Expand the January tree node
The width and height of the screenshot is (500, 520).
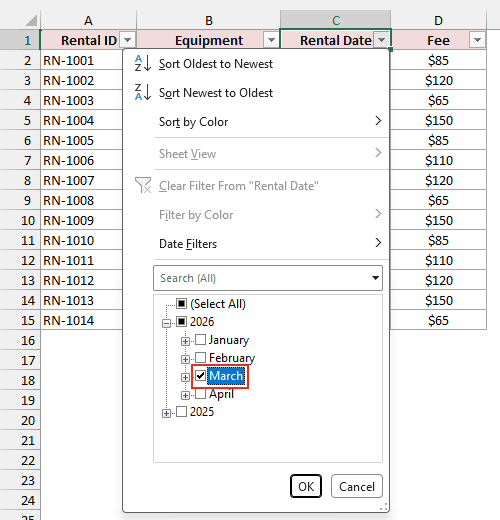pyautogui.click(x=185, y=341)
